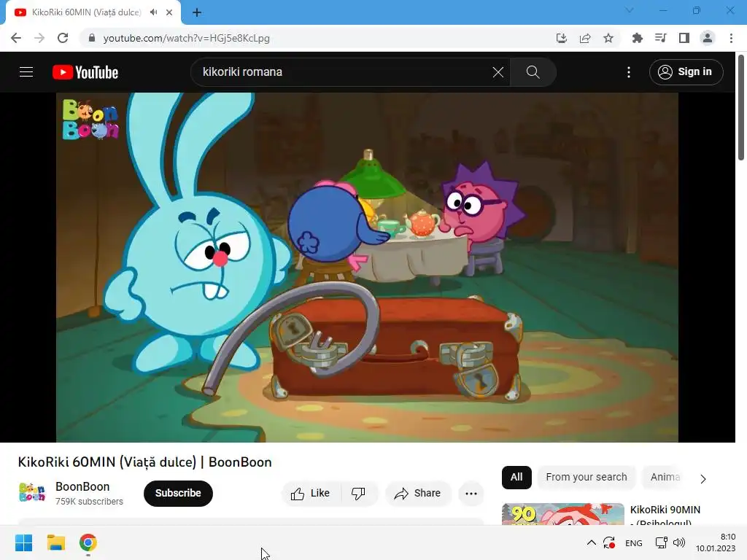Click the 759K subscribers text

coord(89,502)
